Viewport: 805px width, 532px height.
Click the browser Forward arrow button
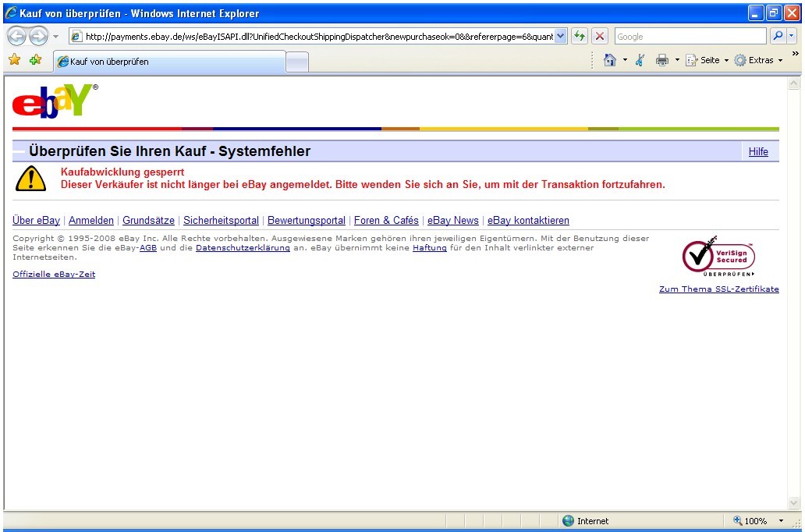pos(38,37)
